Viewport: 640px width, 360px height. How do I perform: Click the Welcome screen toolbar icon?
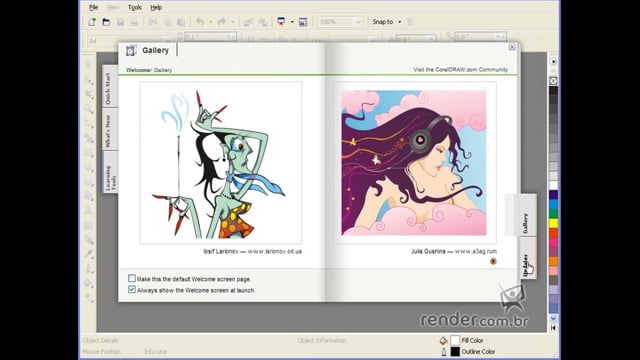pyautogui.click(x=303, y=22)
